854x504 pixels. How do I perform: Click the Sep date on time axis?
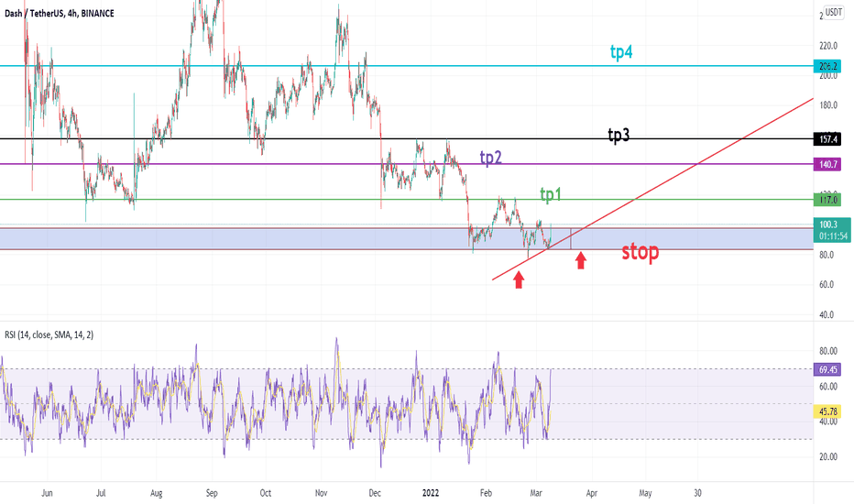pos(212,493)
